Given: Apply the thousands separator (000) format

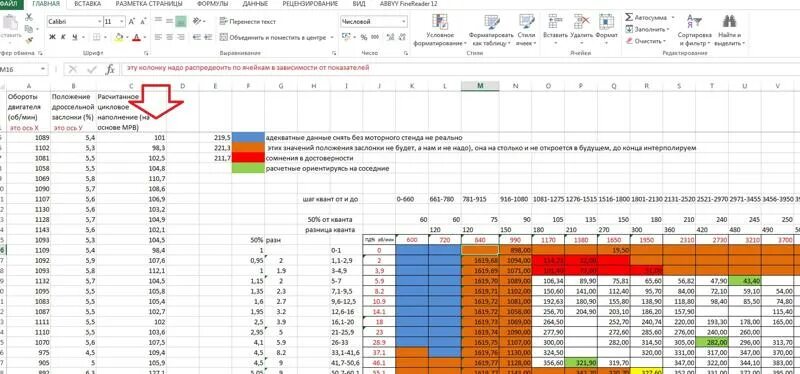Looking at the screenshot, I should coord(374,37).
